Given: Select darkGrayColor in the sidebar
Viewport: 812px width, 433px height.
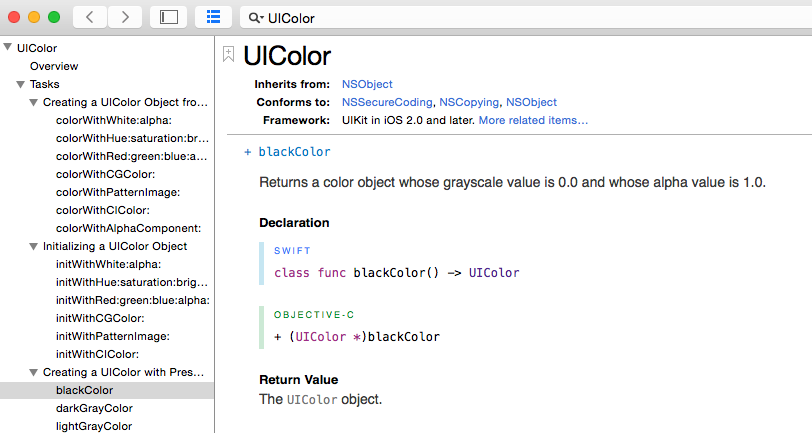Looking at the screenshot, I should (x=94, y=408).
